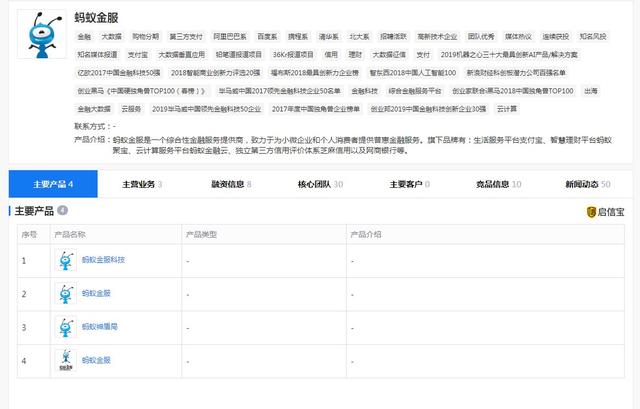Select the 金融科技 tag
Viewport: 640px width, 409px height.
click(364, 91)
